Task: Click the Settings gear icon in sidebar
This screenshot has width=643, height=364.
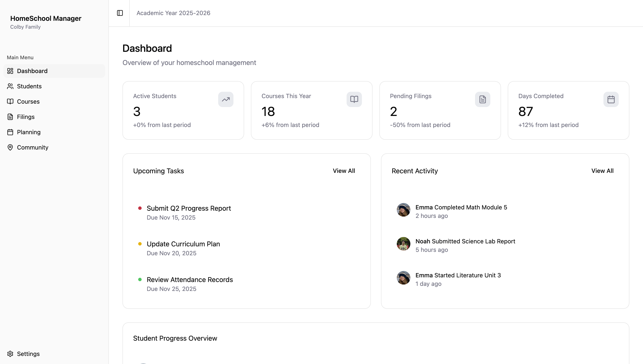Action: pos(10,354)
